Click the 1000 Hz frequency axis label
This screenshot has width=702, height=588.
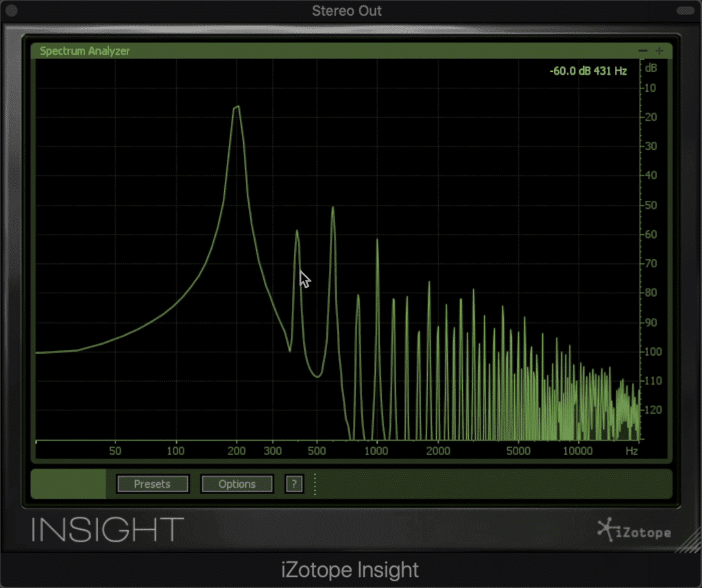(x=376, y=451)
